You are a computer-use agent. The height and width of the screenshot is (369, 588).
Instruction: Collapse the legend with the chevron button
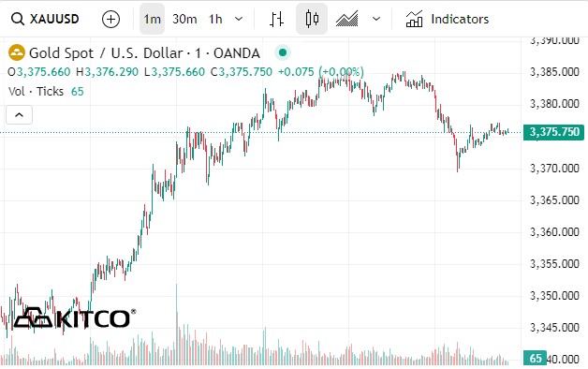pyautogui.click(x=19, y=115)
